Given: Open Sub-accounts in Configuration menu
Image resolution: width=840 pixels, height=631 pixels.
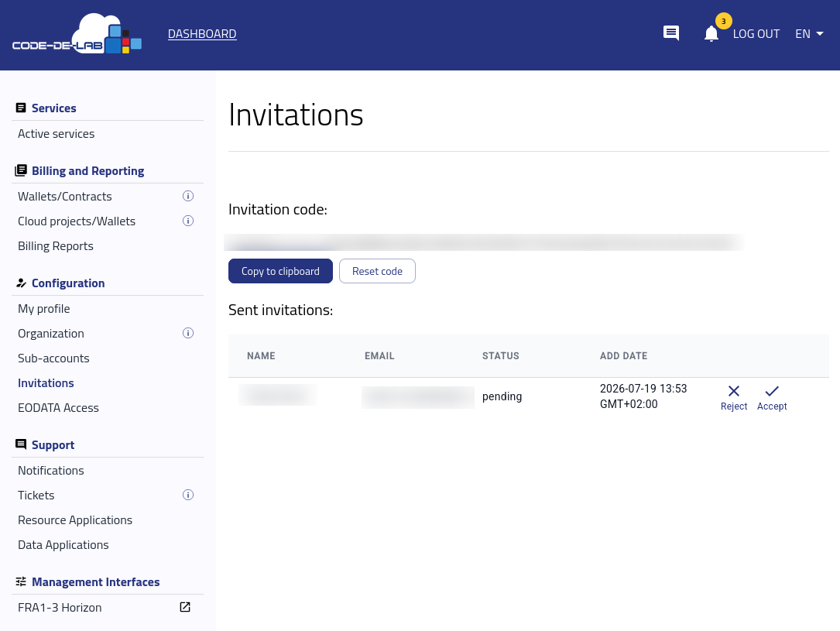Looking at the screenshot, I should coord(53,358).
